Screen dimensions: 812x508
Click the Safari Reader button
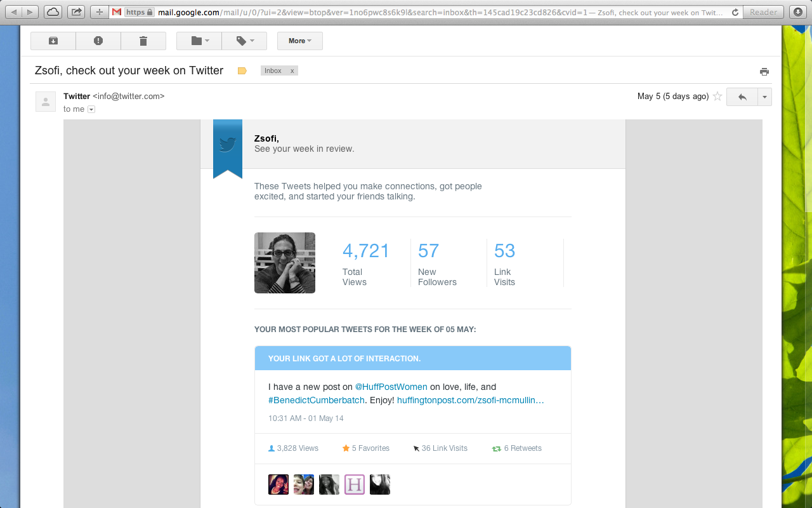pyautogui.click(x=763, y=12)
